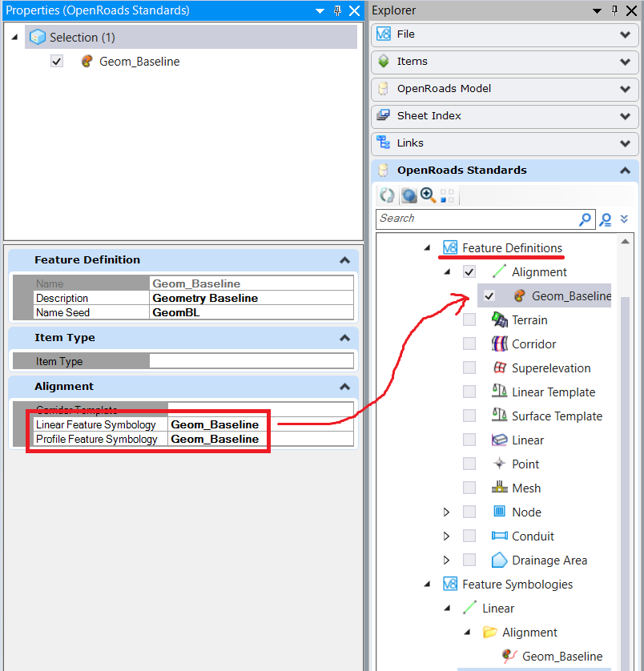Select the Drainage Area tree item
This screenshot has height=671, width=644.
coord(549,561)
